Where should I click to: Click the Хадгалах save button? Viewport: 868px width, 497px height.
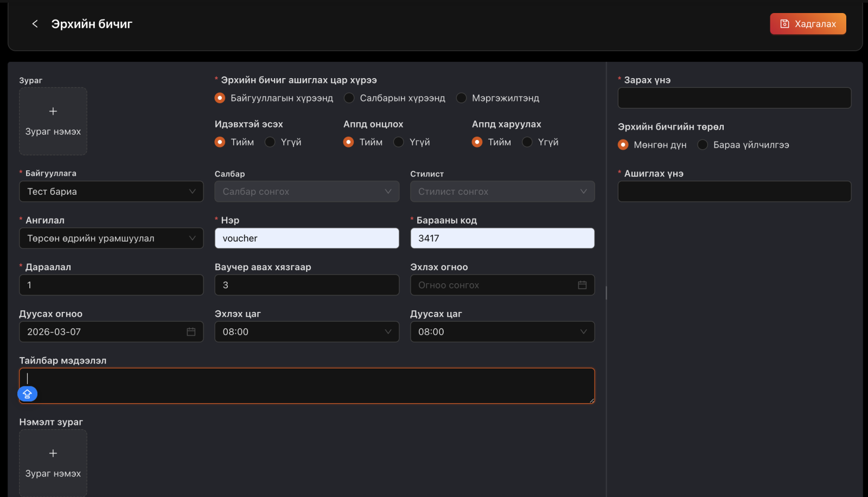coord(808,24)
